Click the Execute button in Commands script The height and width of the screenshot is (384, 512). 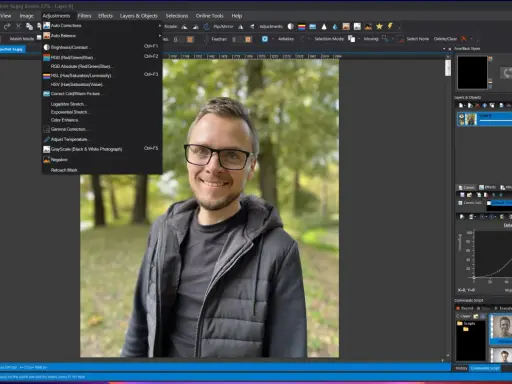(x=503, y=308)
